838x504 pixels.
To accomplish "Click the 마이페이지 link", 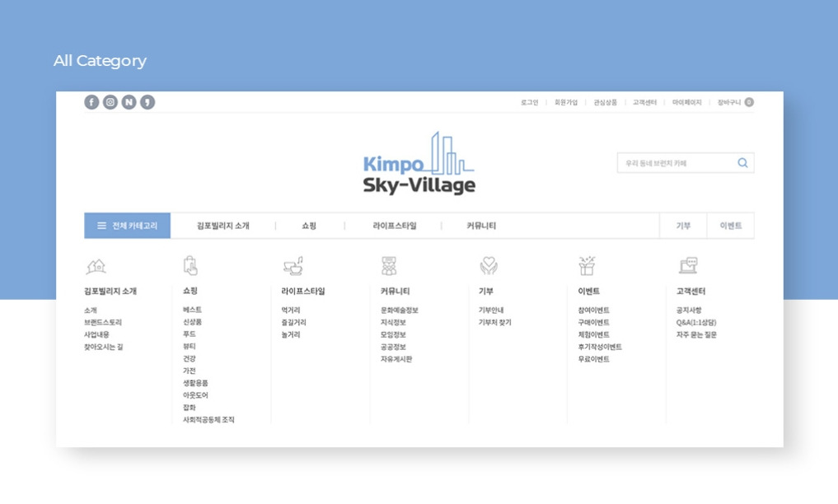I will tap(686, 102).
